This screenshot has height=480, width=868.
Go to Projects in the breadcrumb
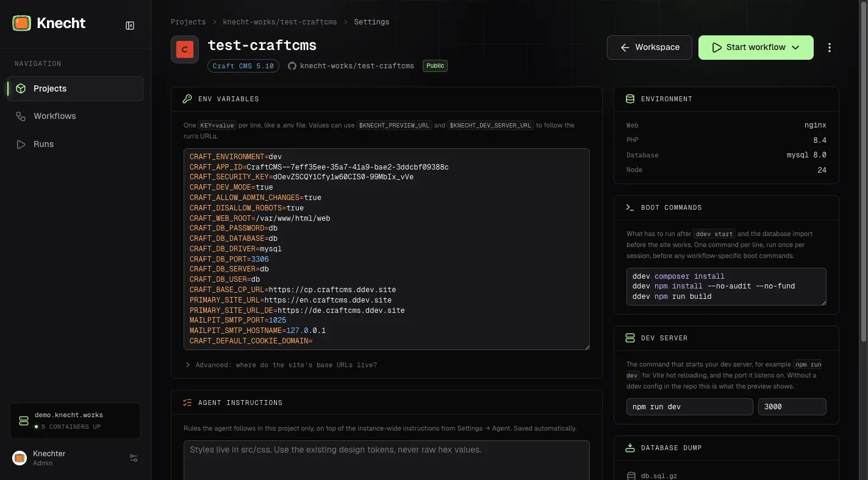coord(188,22)
